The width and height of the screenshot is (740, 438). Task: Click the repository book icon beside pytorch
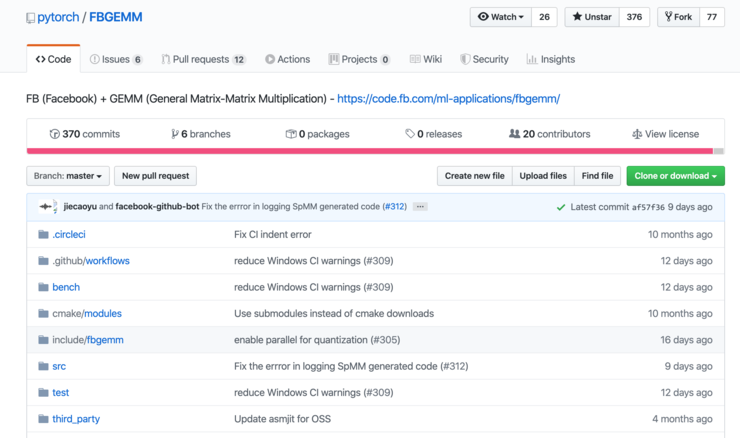coord(30,18)
